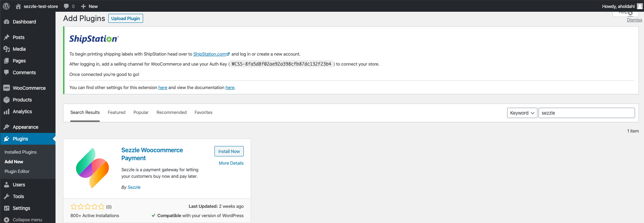Click the home icon beside sezzle-test-store

click(18, 6)
